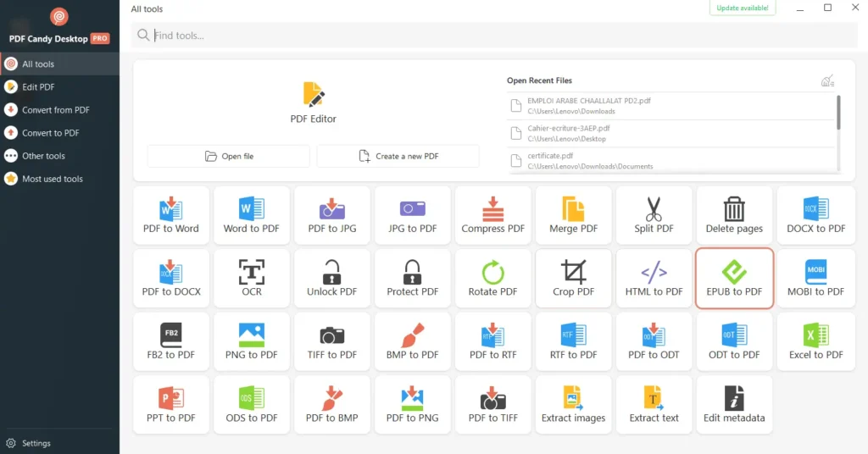Open the EPUB to PDF converter
Image resolution: width=868 pixels, height=454 pixels.
click(734, 278)
